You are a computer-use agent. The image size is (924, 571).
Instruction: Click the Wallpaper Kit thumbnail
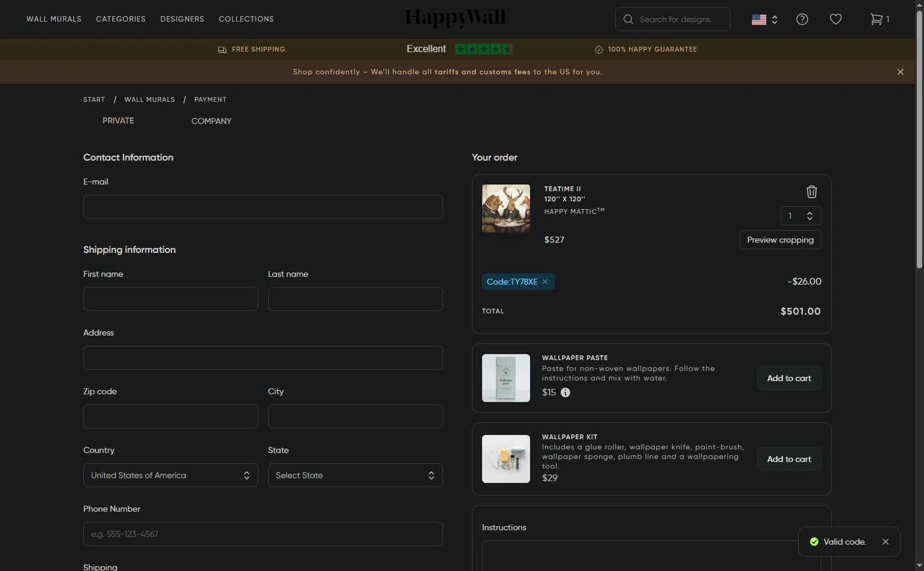pos(505,459)
